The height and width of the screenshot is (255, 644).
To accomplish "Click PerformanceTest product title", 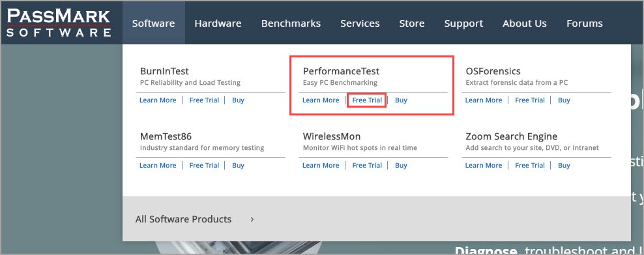I will pyautogui.click(x=342, y=71).
